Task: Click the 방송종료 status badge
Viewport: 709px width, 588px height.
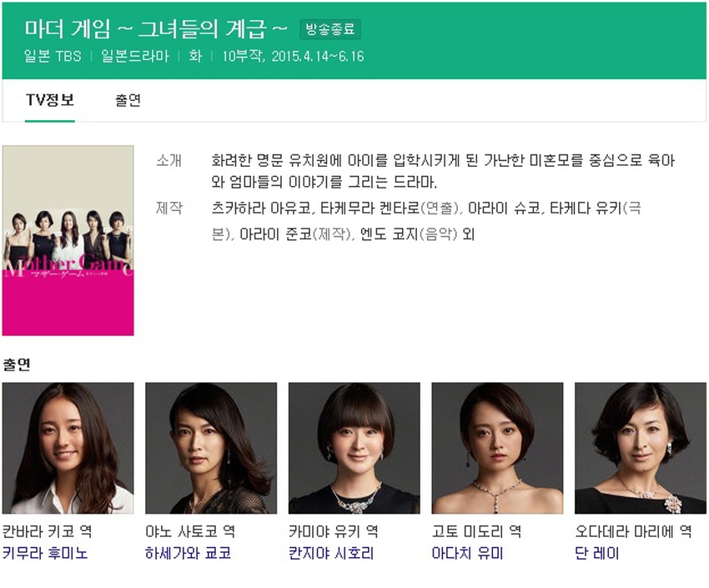Action: 330,29
